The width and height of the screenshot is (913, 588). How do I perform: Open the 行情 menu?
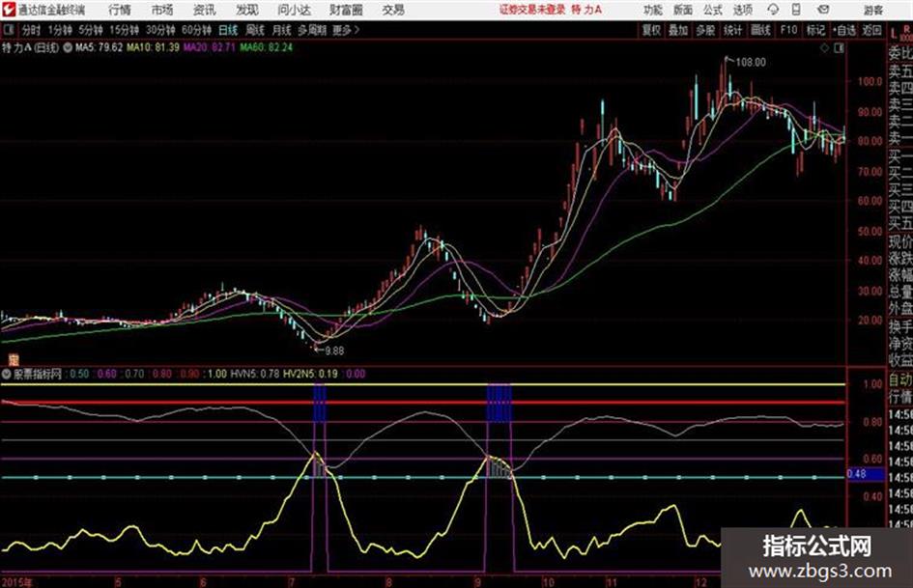[x=120, y=10]
